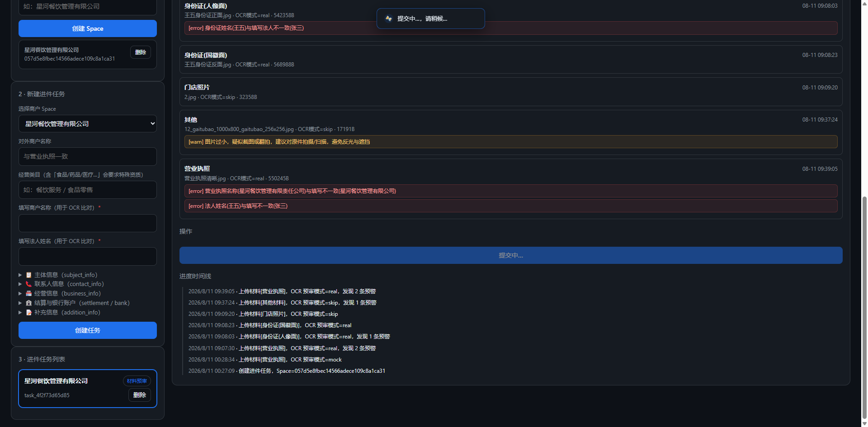This screenshot has width=868, height=427.
Task: Click the 营业执照名称 mismatch error message
Action: (511, 191)
